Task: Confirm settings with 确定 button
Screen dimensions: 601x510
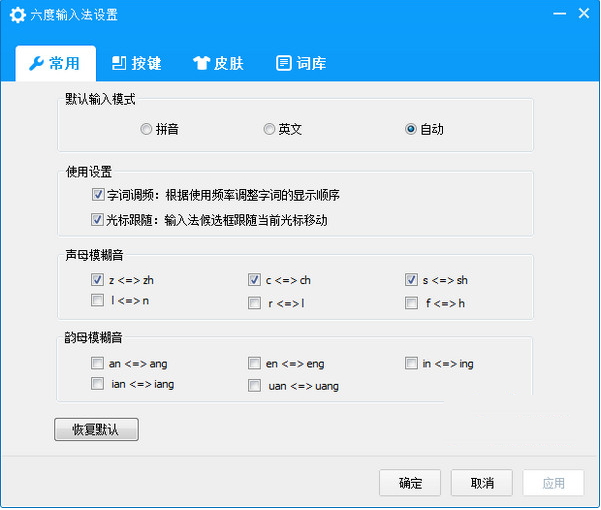Action: point(410,483)
